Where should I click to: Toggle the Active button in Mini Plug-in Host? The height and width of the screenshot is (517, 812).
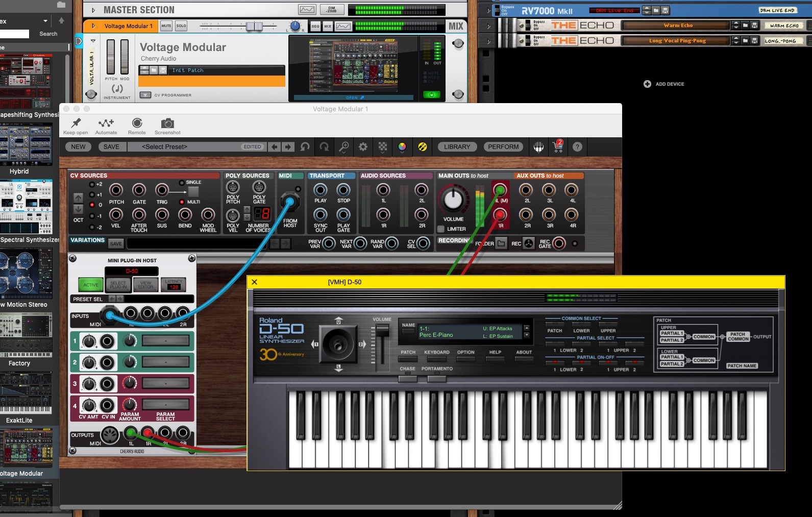point(91,285)
